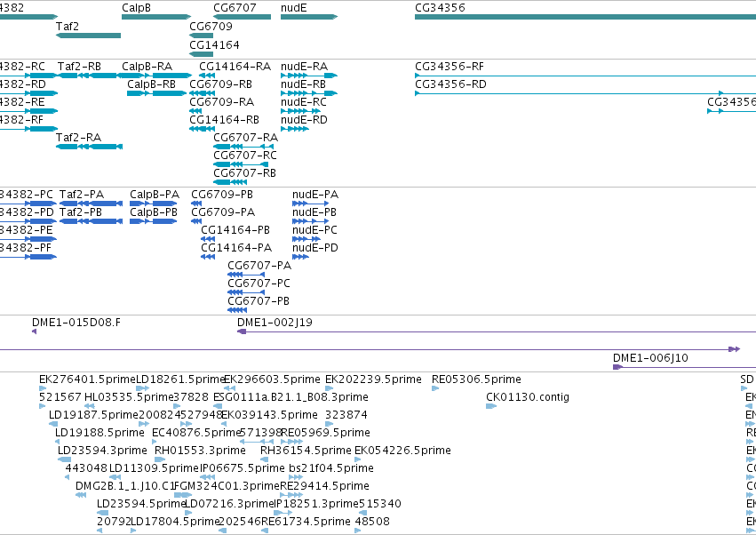Screen dimensions: 756x535
Task: Click EST bs21f04.5prime
Action: click(x=296, y=477)
